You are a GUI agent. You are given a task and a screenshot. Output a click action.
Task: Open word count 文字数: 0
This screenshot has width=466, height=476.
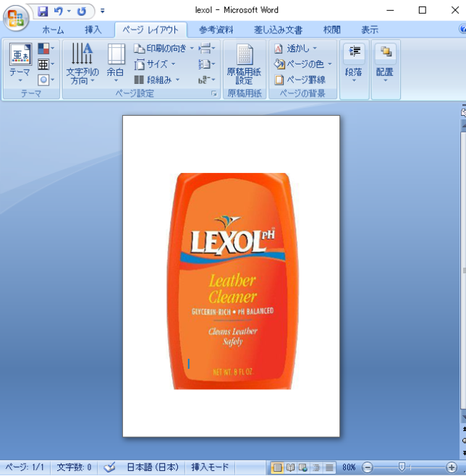coord(74,467)
